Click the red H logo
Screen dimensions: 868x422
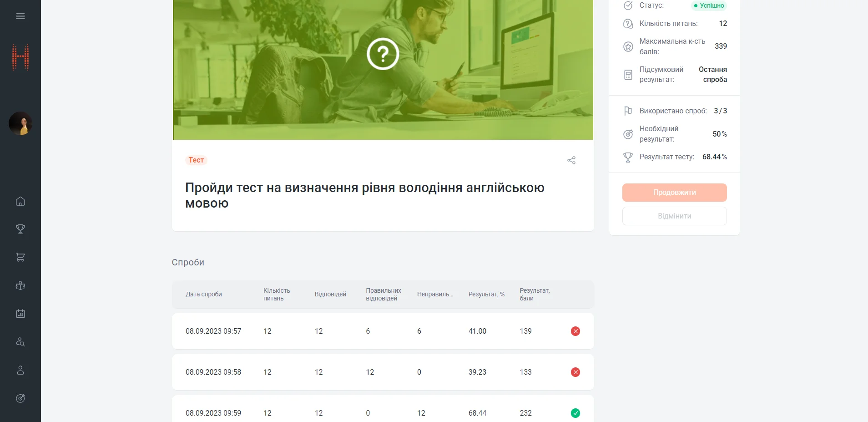(20, 57)
